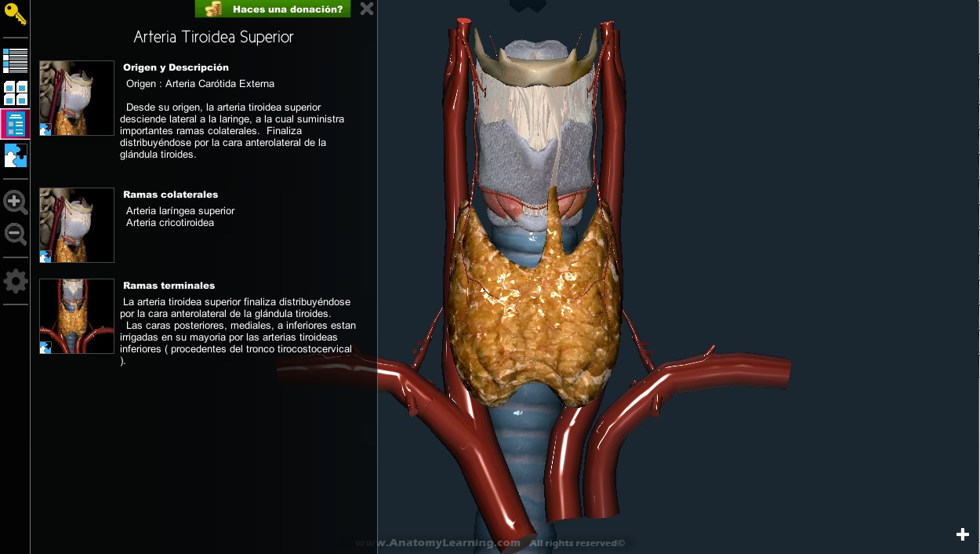Open the Origen y Descripción thumbnail image
980x554 pixels.
coord(77,98)
